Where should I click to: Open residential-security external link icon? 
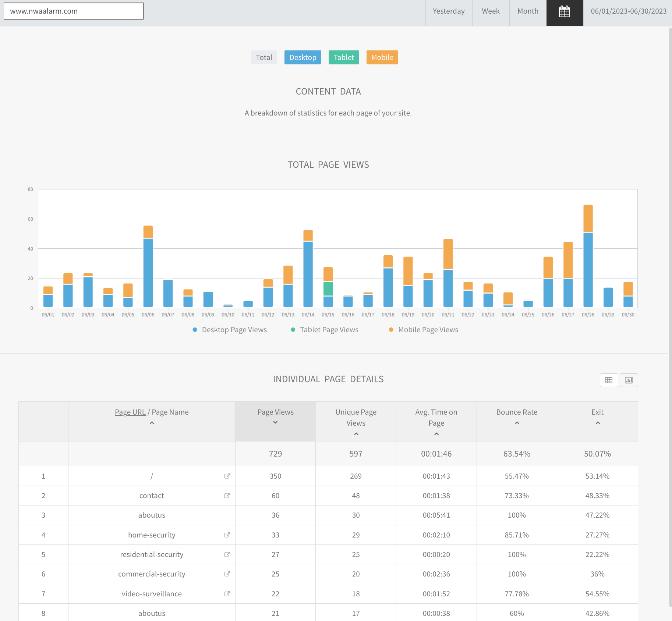tap(227, 554)
